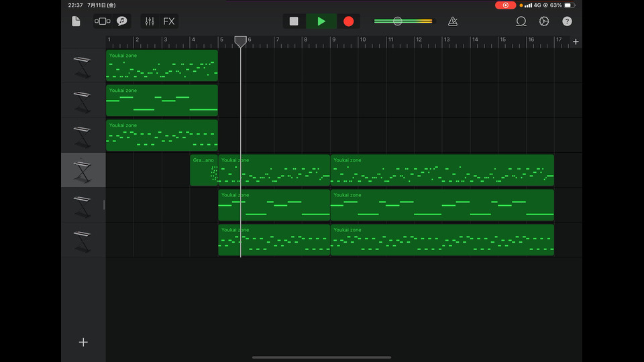Select sixth track Youkai zone region at bar 9
The image size is (644, 362).
coord(442,240)
